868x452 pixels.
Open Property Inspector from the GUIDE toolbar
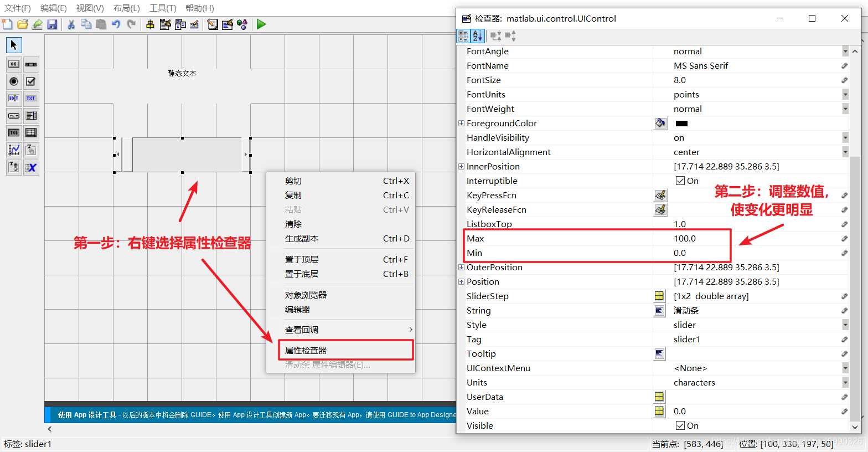[228, 24]
